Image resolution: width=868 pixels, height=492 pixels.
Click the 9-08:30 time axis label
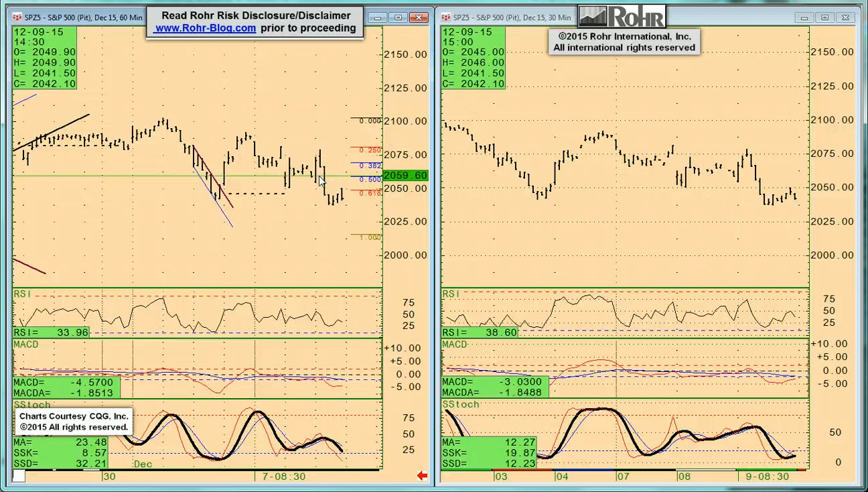[x=766, y=477]
